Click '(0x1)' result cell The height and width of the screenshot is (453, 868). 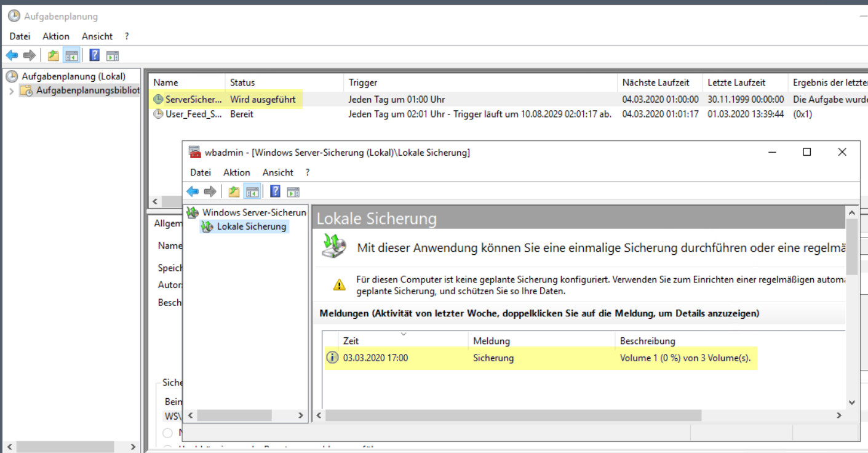click(803, 114)
